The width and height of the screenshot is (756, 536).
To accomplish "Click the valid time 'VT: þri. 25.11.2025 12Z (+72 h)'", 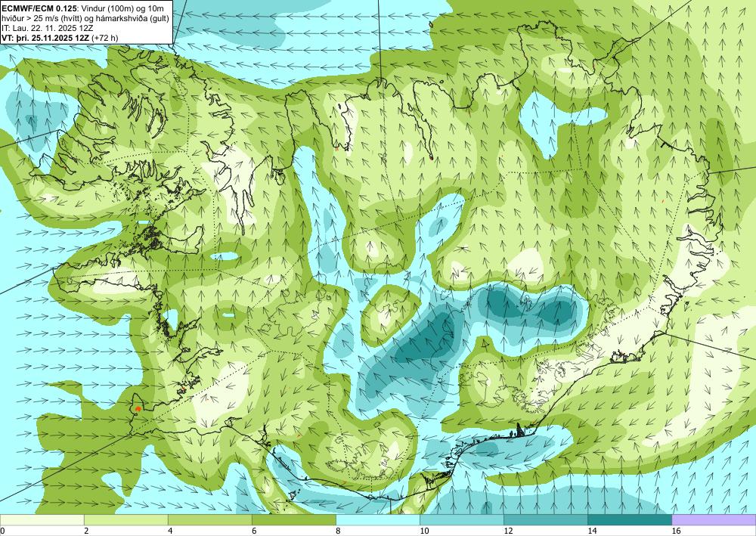I will tap(60, 38).
